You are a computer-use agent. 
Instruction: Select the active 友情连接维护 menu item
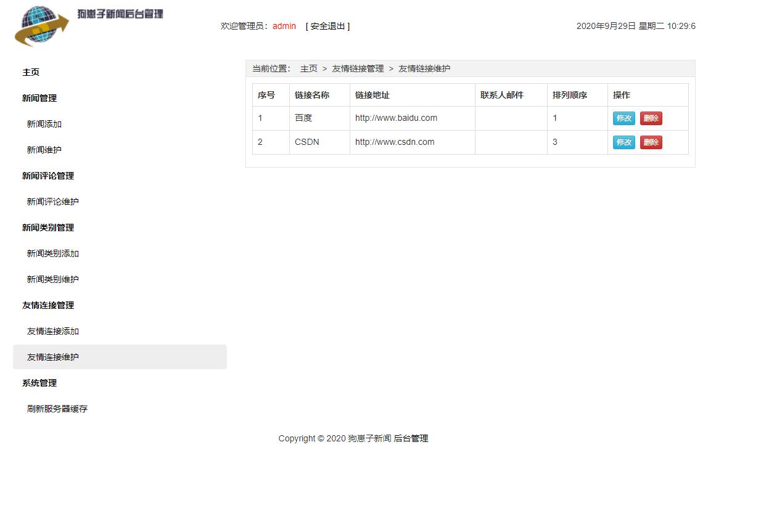[52, 357]
